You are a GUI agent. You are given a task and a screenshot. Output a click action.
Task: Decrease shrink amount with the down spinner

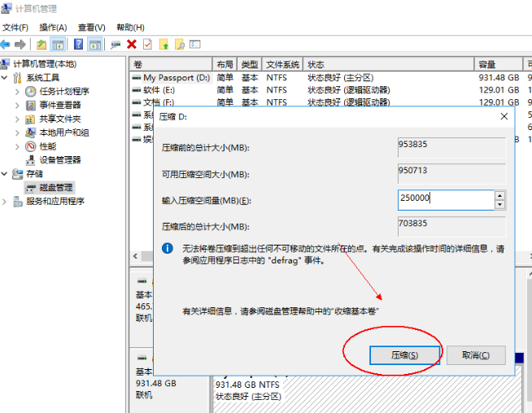point(499,203)
